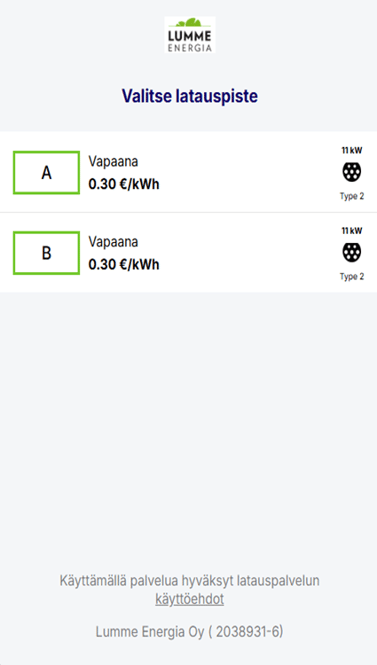Select charging point A box
Viewport: 377px width, 665px height.
[x=47, y=173]
